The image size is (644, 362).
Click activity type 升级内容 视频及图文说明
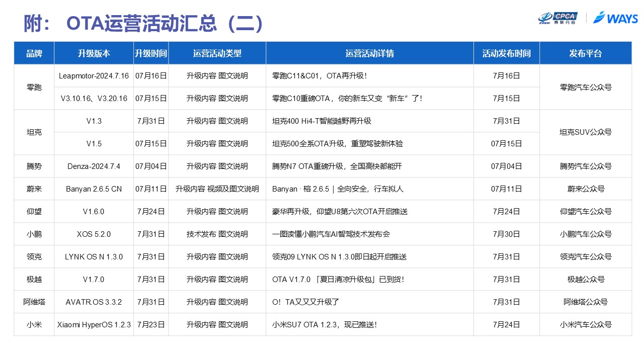(x=217, y=189)
